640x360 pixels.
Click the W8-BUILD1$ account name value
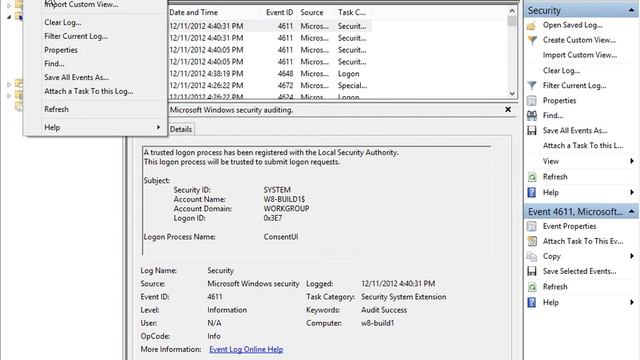click(284, 200)
